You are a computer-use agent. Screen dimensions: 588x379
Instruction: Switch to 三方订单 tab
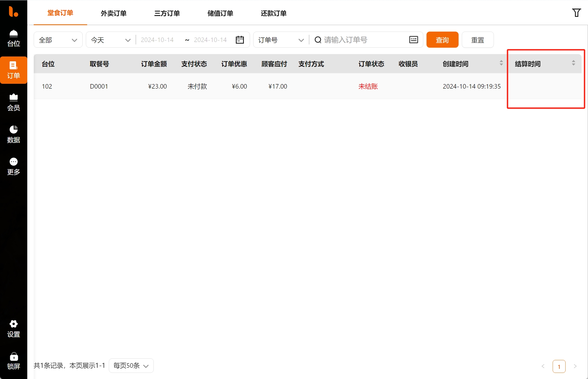[167, 13]
